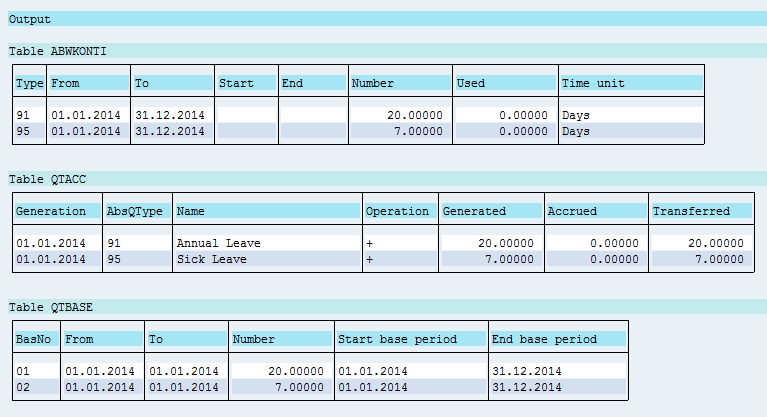Click the empty End cell for type 95
767x417 pixels.
312,131
